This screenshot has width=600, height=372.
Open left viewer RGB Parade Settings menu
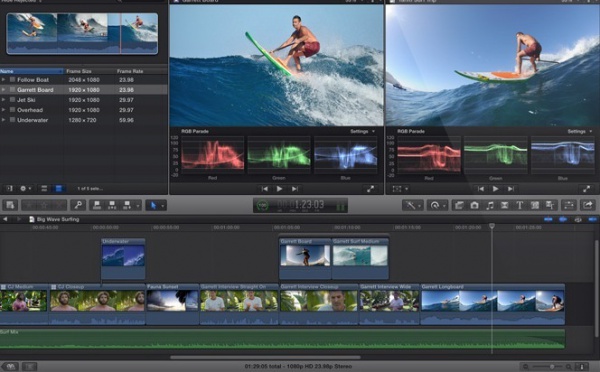(362, 131)
